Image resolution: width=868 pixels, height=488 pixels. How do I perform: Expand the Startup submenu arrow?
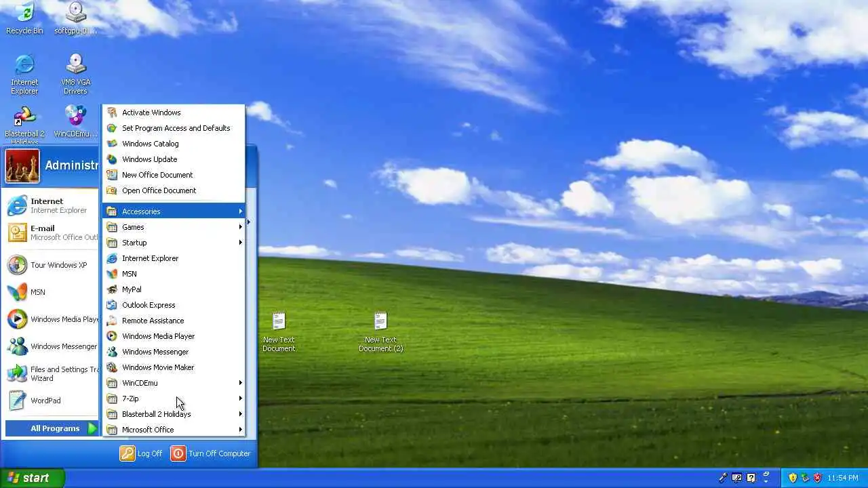tap(240, 243)
